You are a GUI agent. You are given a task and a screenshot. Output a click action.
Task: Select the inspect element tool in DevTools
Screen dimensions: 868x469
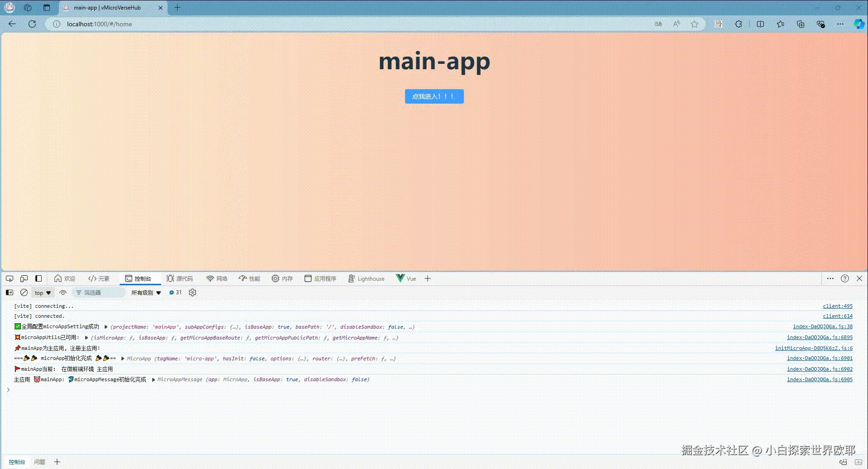[9, 278]
